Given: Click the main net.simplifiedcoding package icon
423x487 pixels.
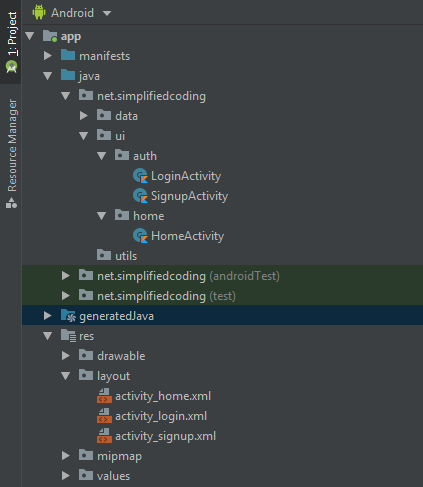Looking at the screenshot, I should [86, 95].
